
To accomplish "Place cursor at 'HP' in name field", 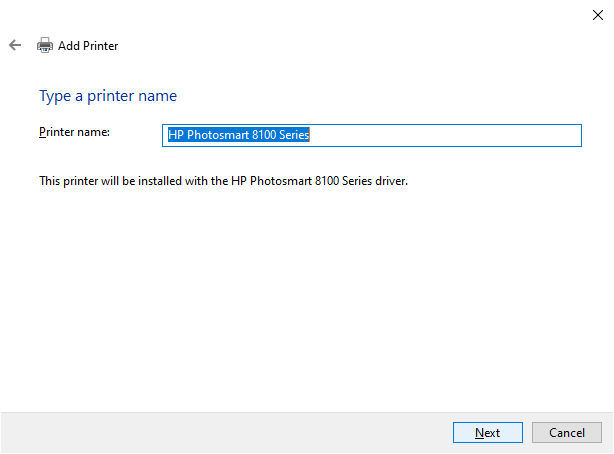I will (x=174, y=135).
